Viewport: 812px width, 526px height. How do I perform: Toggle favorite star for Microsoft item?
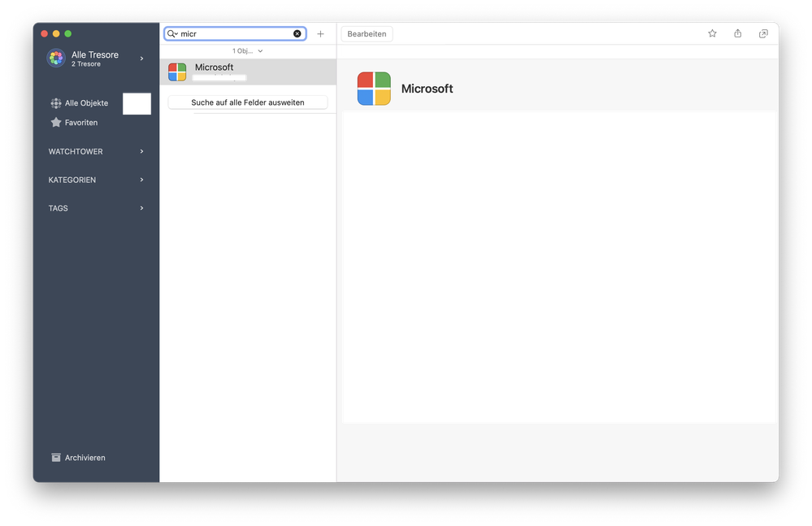click(713, 33)
